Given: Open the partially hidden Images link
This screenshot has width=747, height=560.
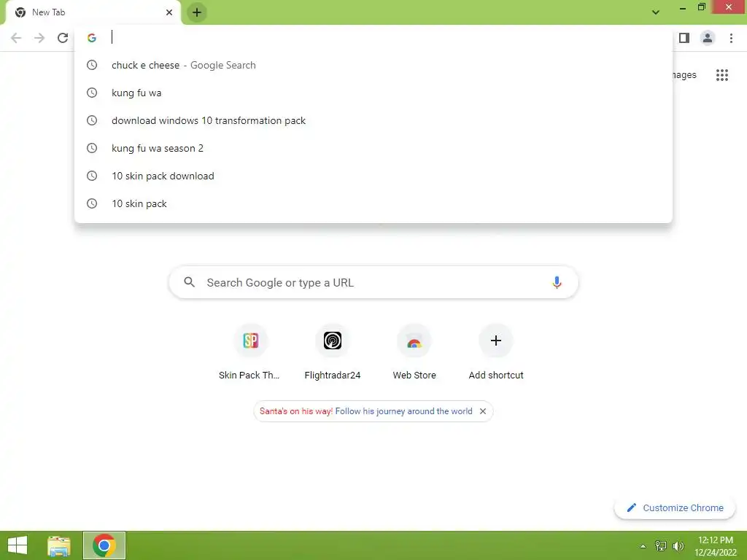Looking at the screenshot, I should pyautogui.click(x=684, y=75).
